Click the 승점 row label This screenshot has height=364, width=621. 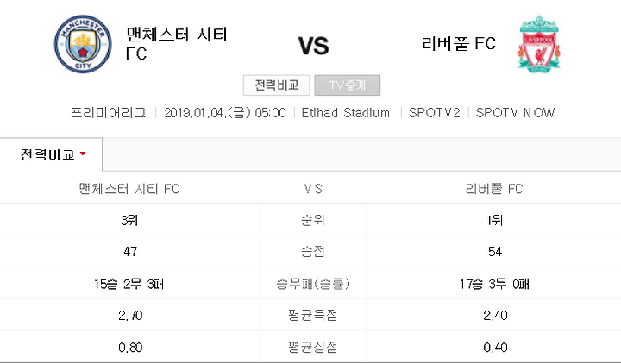[313, 252]
